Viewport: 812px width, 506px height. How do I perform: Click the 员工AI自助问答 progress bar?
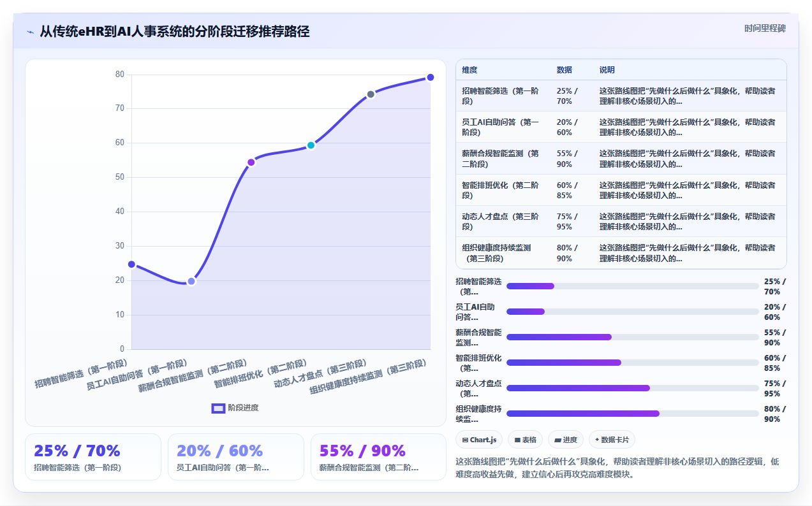pos(633,312)
